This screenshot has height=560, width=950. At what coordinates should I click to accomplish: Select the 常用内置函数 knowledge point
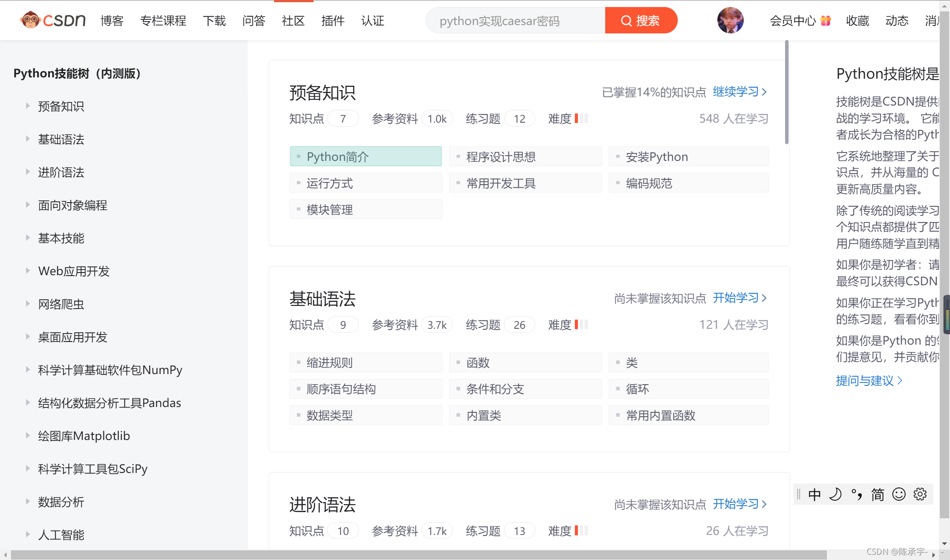[x=689, y=415]
